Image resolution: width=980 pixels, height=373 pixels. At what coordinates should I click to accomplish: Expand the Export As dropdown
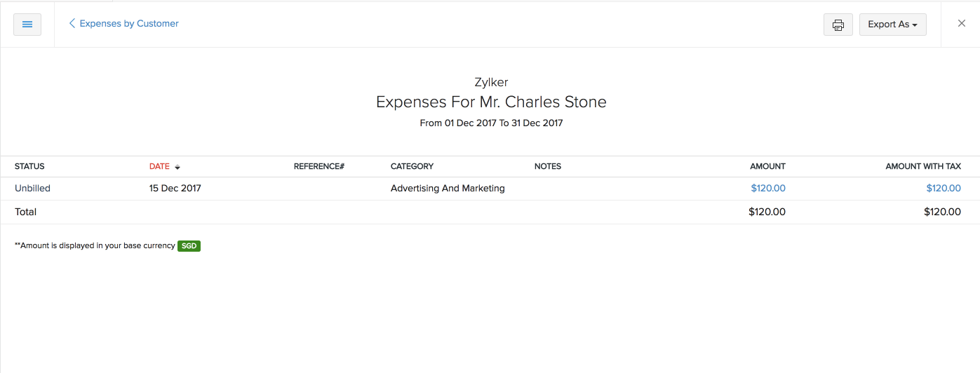[x=892, y=25]
